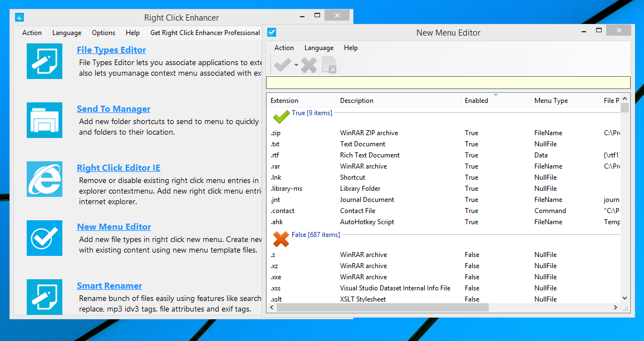Collapse the False [687 items] group
The image size is (644, 341).
[x=316, y=235]
